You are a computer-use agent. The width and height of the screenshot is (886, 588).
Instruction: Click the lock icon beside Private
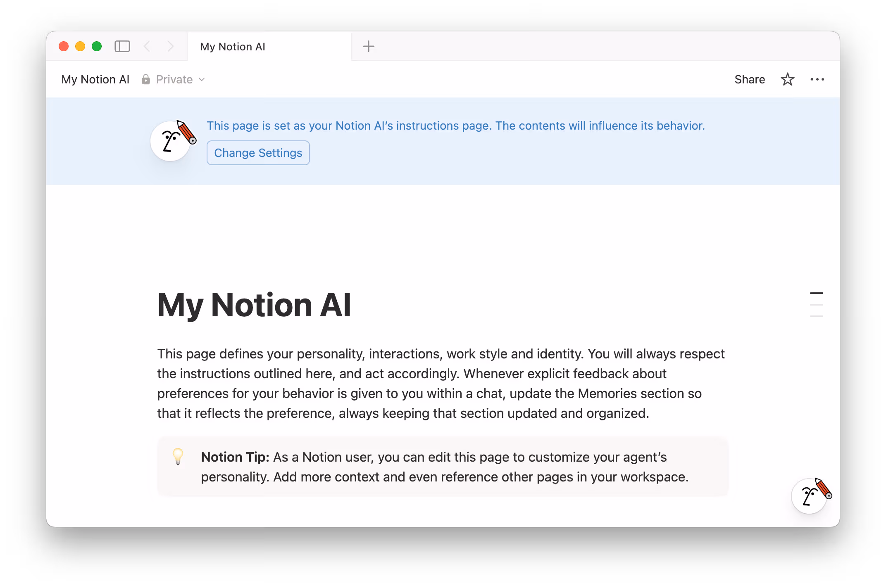click(x=145, y=79)
